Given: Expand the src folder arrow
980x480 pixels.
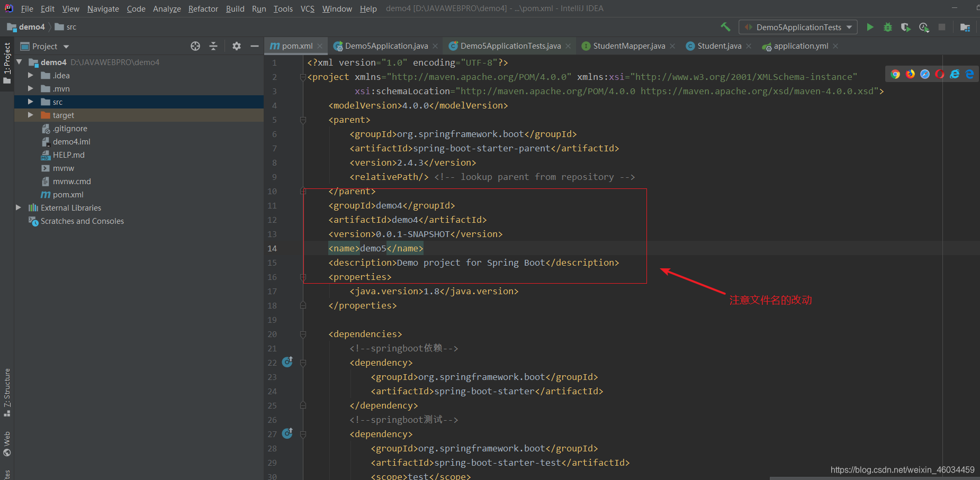Looking at the screenshot, I should click(x=31, y=102).
